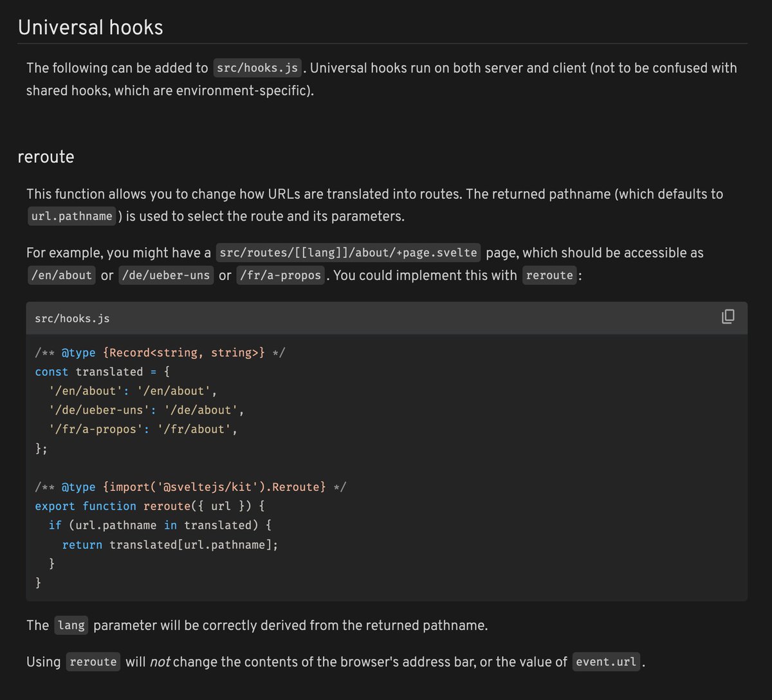Click the 'url.pathname' inline code in paragraph
This screenshot has height=700, width=772.
pyautogui.click(x=71, y=216)
